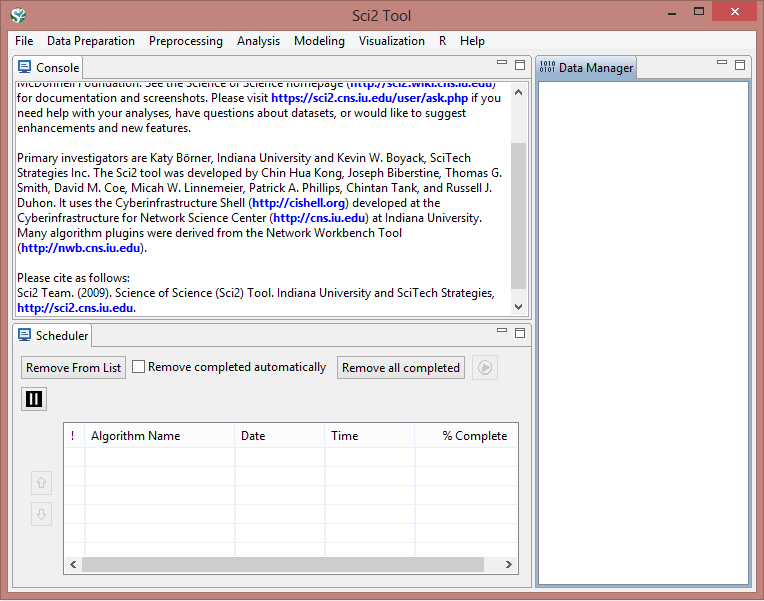Click the greyed-out run algorithm play icon

click(485, 368)
